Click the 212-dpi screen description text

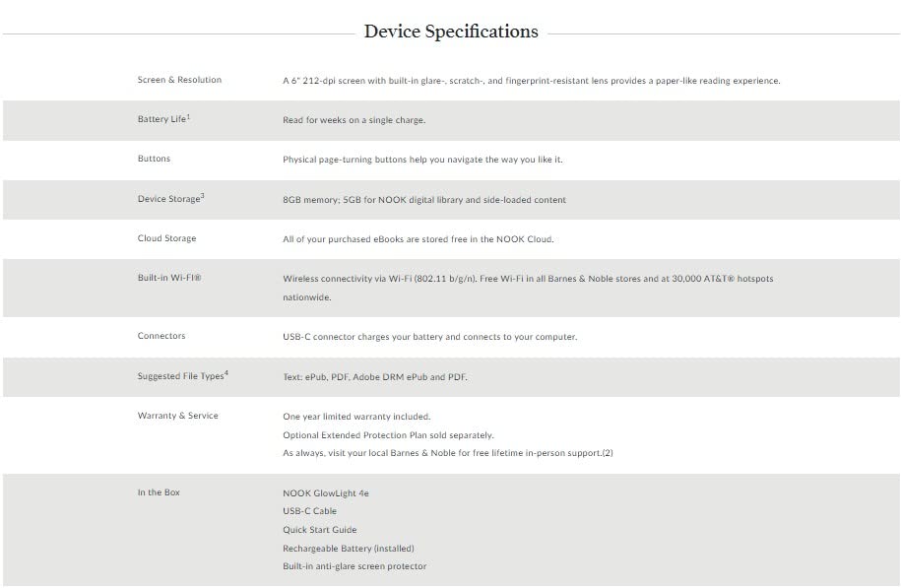(x=531, y=81)
